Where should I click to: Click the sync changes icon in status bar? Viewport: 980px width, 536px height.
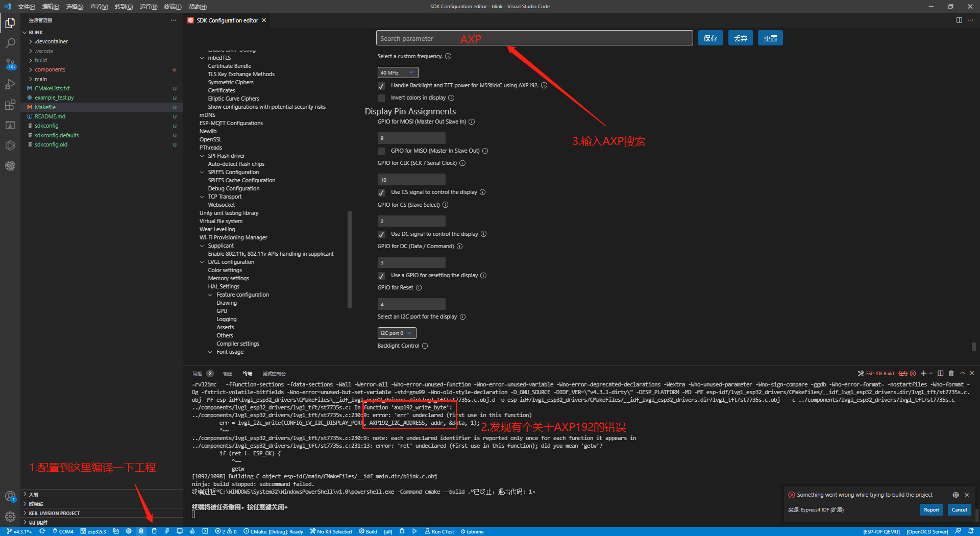coord(42,531)
